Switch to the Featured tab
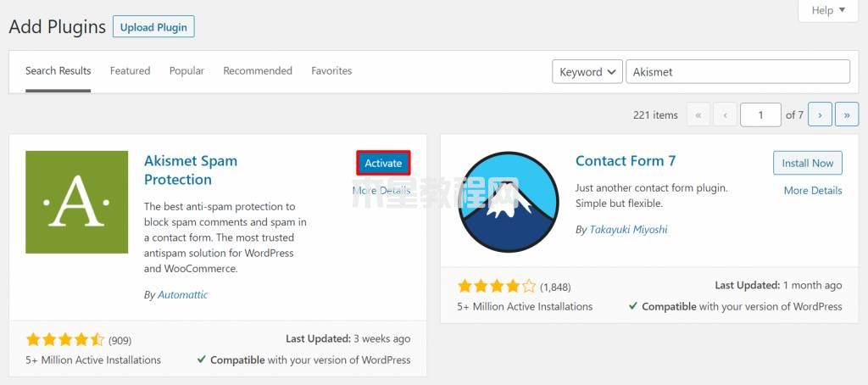Image resolution: width=868 pixels, height=385 pixels. (130, 71)
